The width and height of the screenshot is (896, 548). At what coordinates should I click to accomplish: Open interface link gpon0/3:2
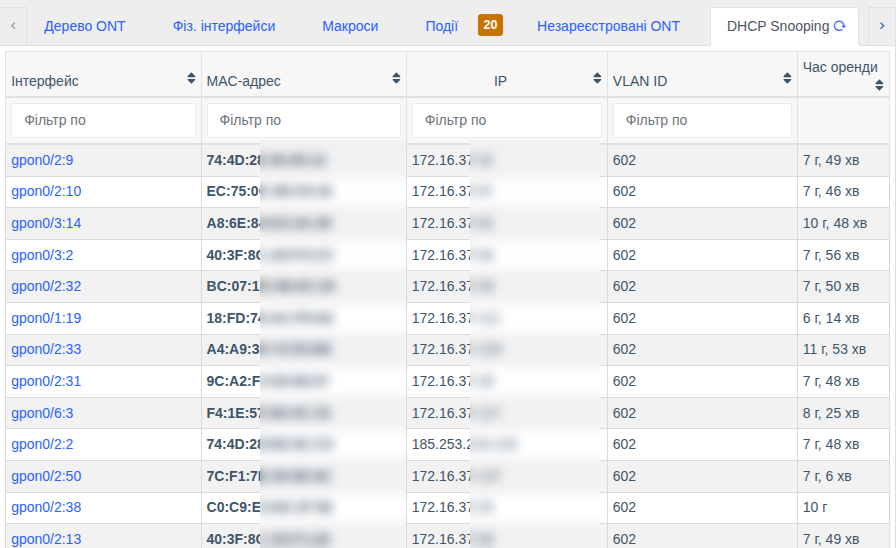pos(42,255)
